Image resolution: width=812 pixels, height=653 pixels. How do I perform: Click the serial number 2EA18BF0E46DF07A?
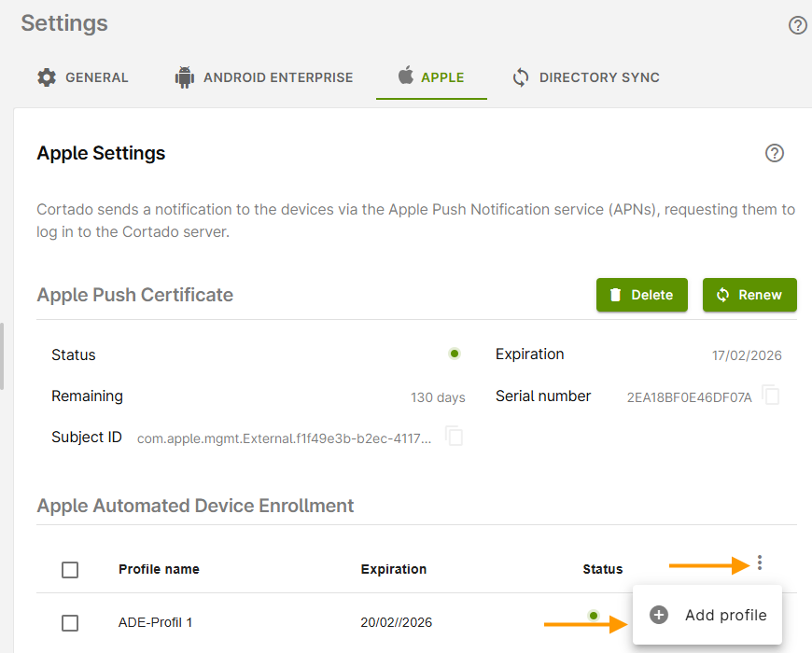click(690, 397)
